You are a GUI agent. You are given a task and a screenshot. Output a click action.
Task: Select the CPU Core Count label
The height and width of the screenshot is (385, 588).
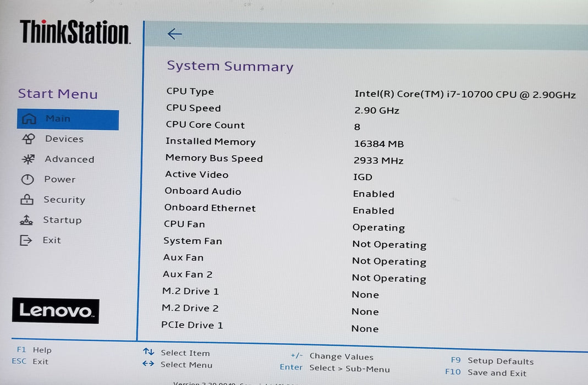pyautogui.click(x=205, y=125)
